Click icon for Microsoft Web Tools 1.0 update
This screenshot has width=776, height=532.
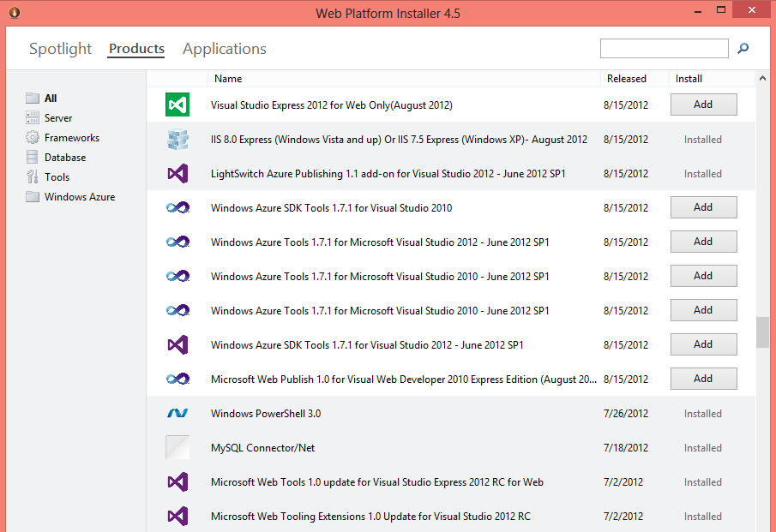[x=177, y=481]
